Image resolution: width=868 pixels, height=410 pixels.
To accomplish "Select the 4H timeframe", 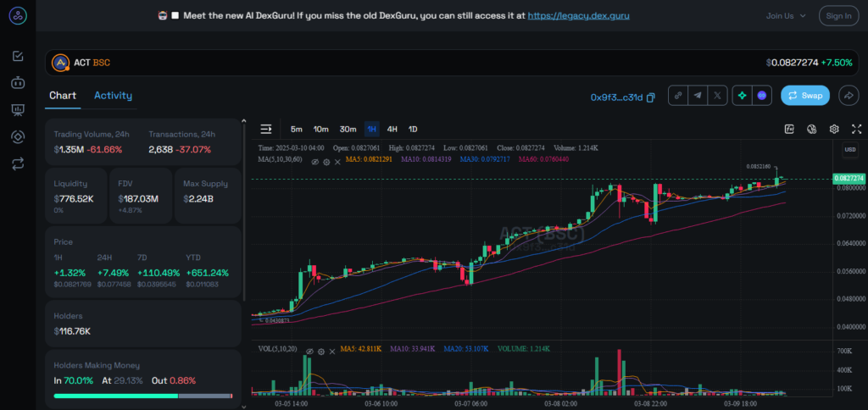I will click(392, 129).
